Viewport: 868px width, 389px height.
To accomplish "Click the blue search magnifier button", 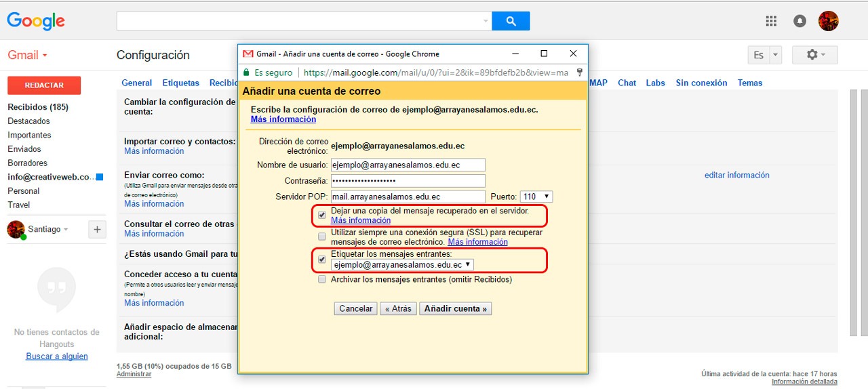I will pos(511,21).
